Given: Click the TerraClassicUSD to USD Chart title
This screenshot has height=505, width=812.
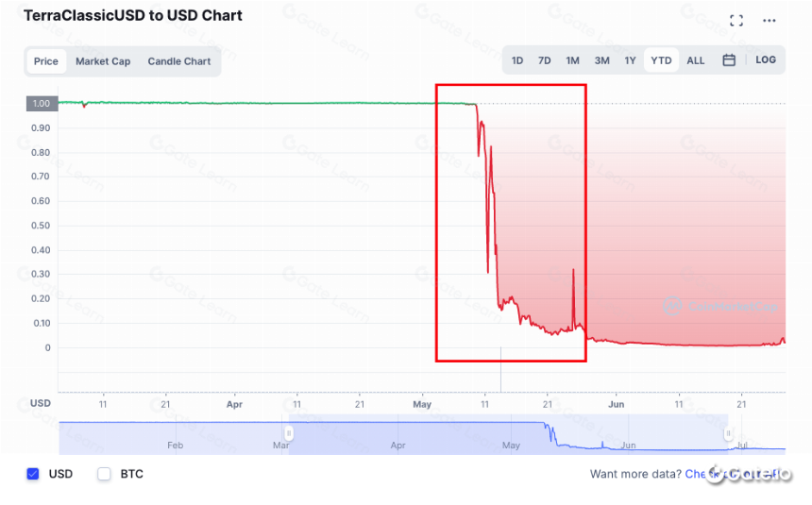Looking at the screenshot, I should point(132,15).
